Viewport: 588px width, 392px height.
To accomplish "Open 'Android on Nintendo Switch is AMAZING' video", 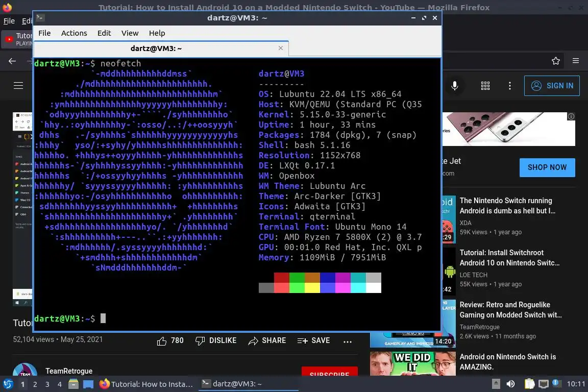I will point(508,361).
